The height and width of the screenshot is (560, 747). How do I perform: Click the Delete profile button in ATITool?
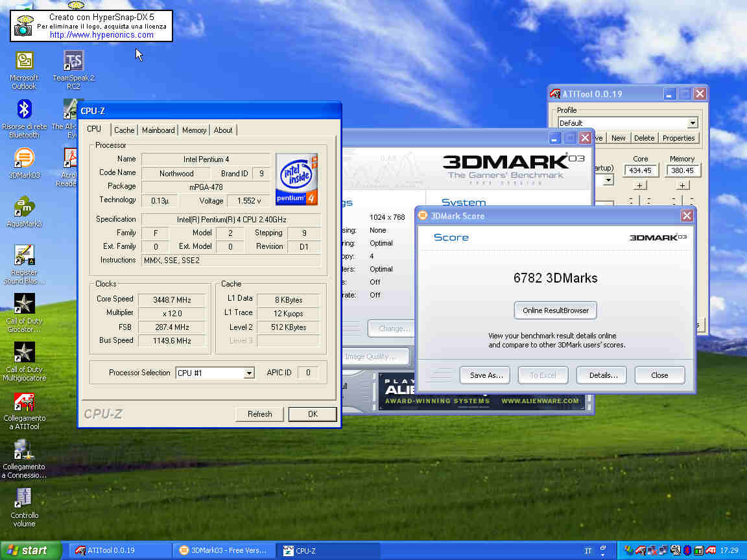[x=644, y=138]
